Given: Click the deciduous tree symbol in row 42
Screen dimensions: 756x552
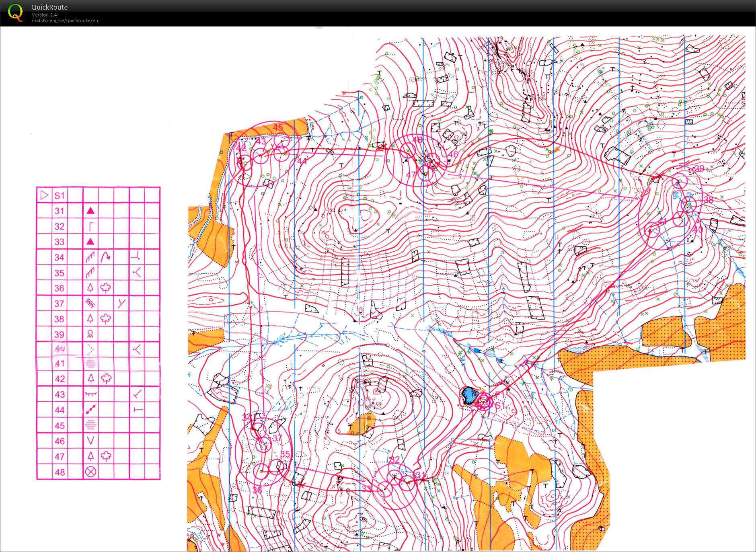Looking at the screenshot, I should coord(106,378).
